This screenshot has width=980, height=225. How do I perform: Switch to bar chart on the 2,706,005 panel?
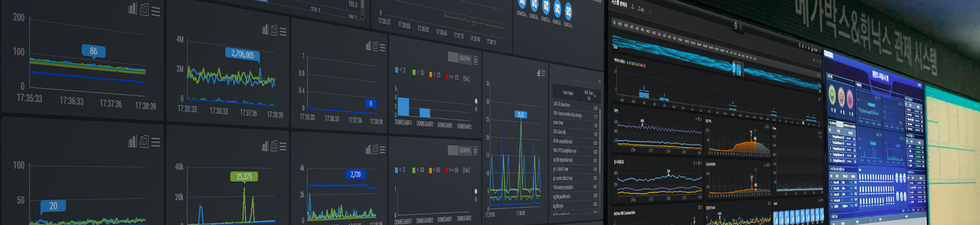(x=265, y=30)
